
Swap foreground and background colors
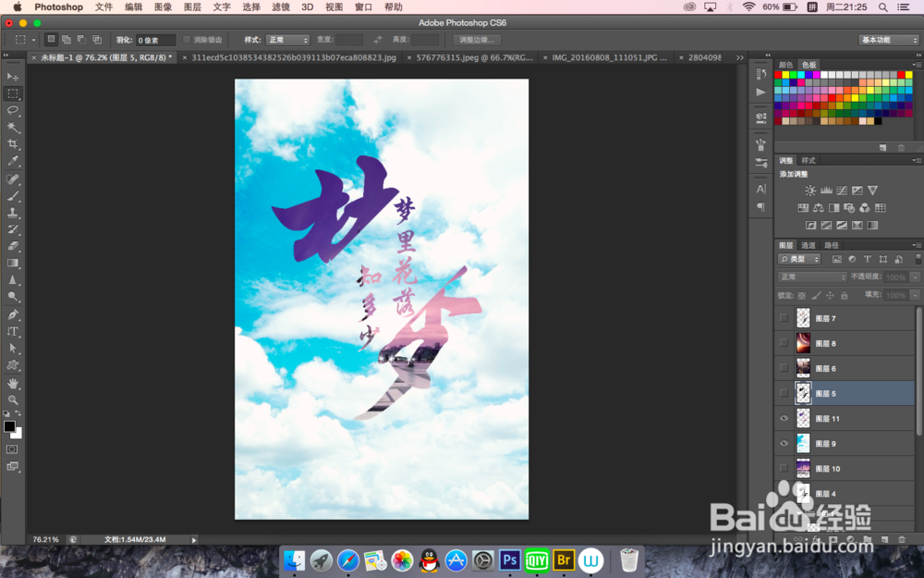pyautogui.click(x=18, y=412)
